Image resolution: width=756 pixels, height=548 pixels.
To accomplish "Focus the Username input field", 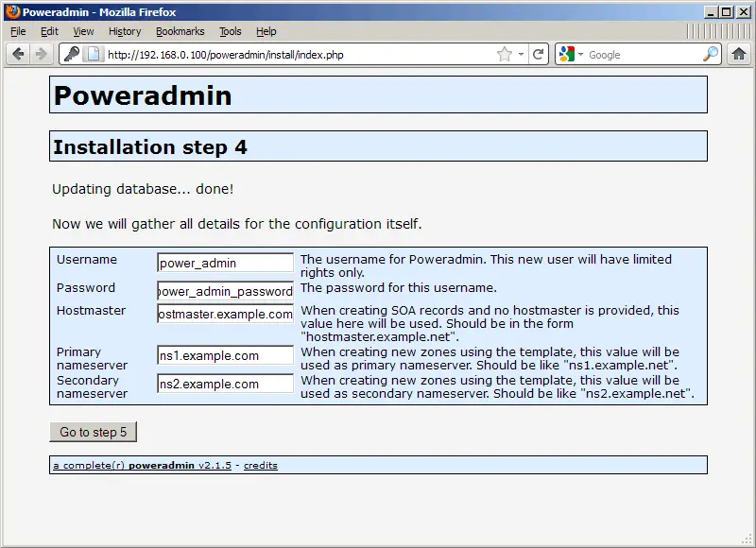I will pyautogui.click(x=225, y=263).
